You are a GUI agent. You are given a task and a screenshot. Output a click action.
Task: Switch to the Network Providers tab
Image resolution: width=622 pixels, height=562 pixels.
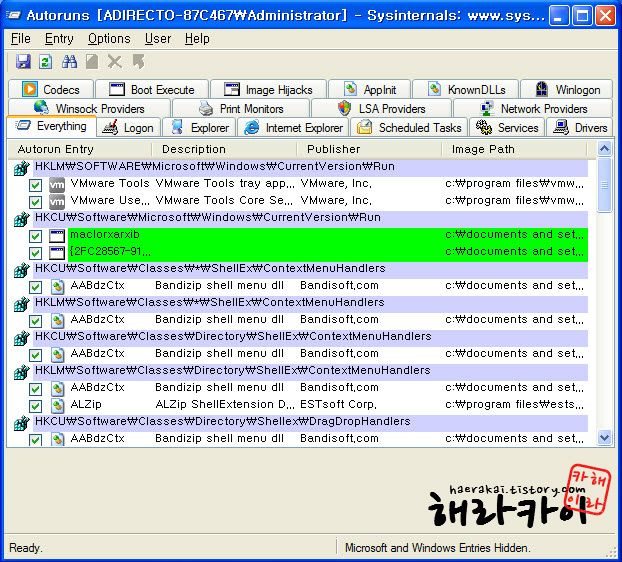tap(533, 108)
